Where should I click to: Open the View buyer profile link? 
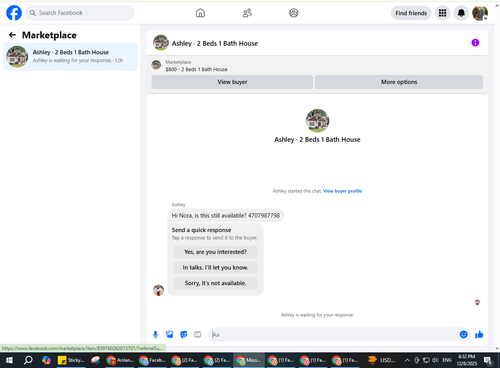342,191
